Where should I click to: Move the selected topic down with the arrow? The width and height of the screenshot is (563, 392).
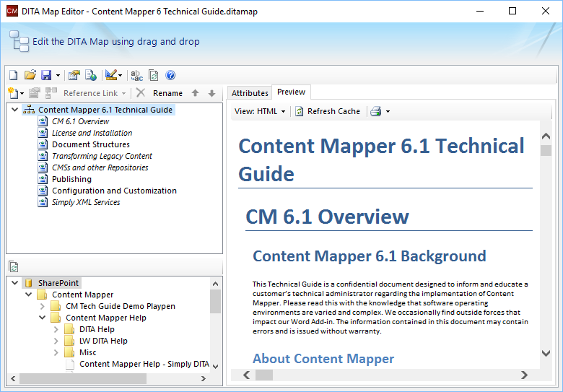(211, 93)
